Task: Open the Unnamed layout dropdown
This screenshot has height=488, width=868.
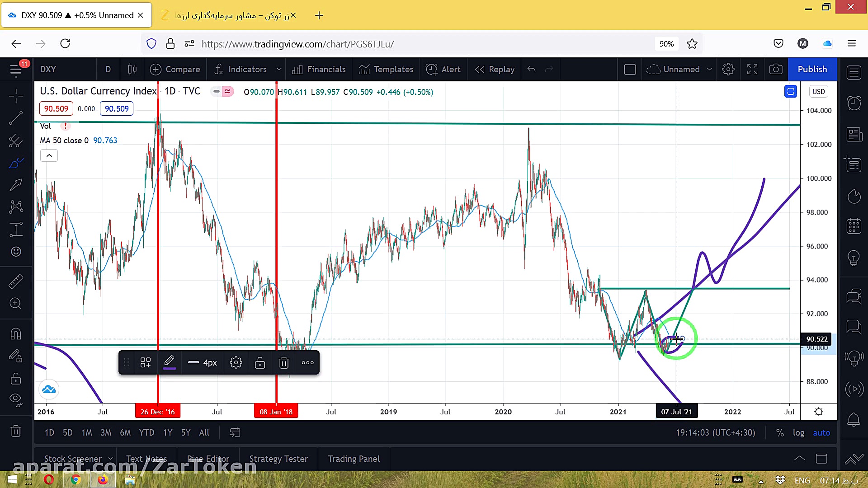Action: point(679,69)
